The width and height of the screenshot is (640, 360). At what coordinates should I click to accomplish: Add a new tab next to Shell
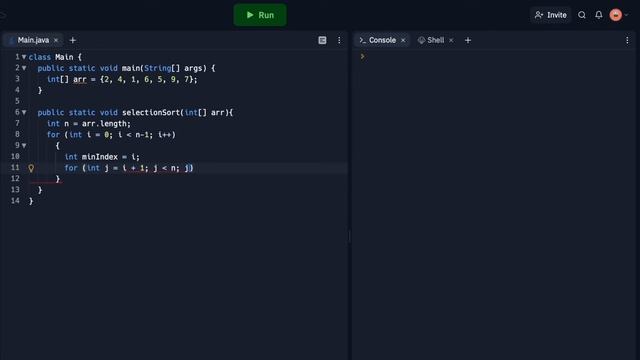(468, 40)
